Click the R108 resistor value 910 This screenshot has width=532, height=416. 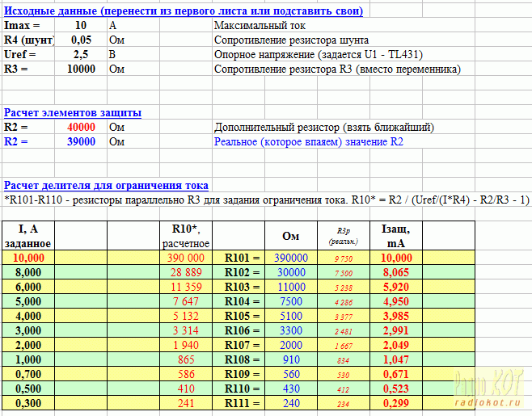point(290,359)
